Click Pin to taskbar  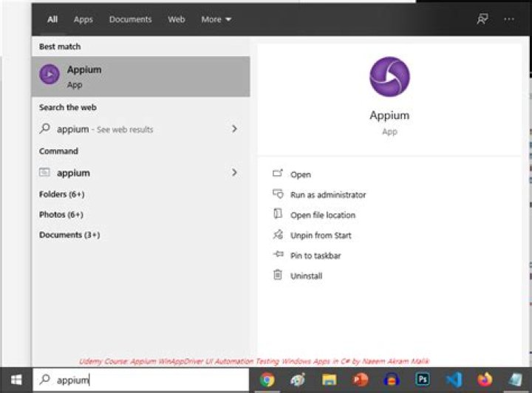coord(316,256)
